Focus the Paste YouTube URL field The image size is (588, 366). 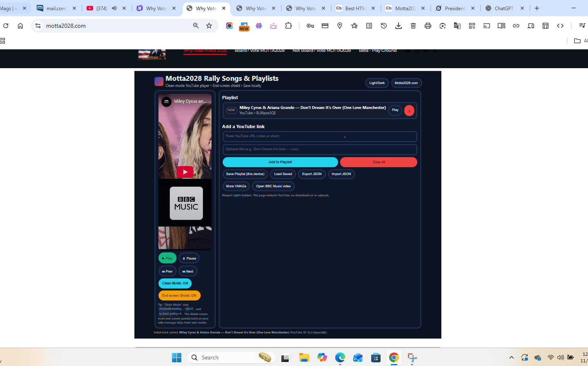point(320,136)
